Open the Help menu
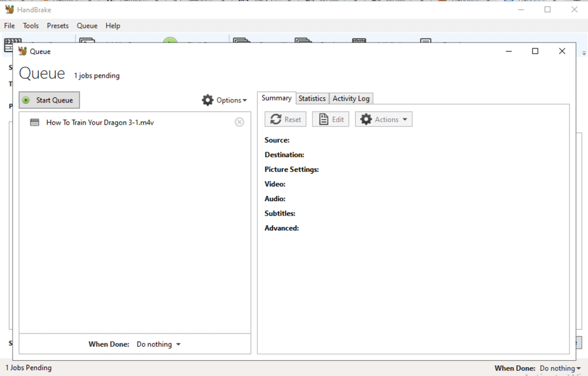Screen dimensions: 588x376 [x=113, y=26]
